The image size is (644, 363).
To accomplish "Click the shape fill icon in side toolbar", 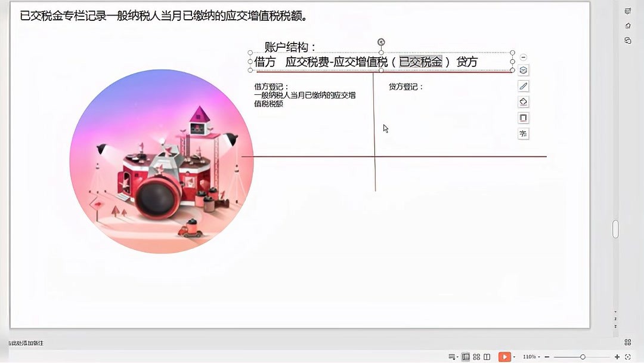I will tap(523, 101).
